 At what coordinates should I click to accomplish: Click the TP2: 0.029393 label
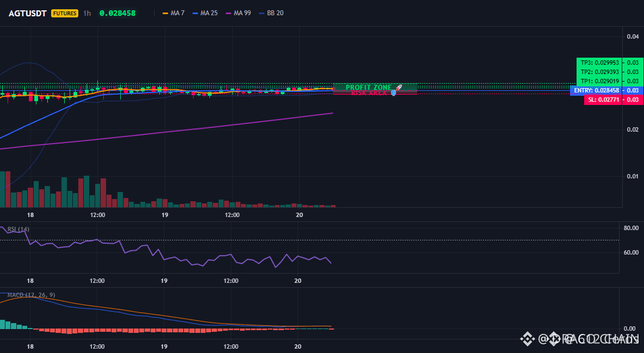[599, 72]
